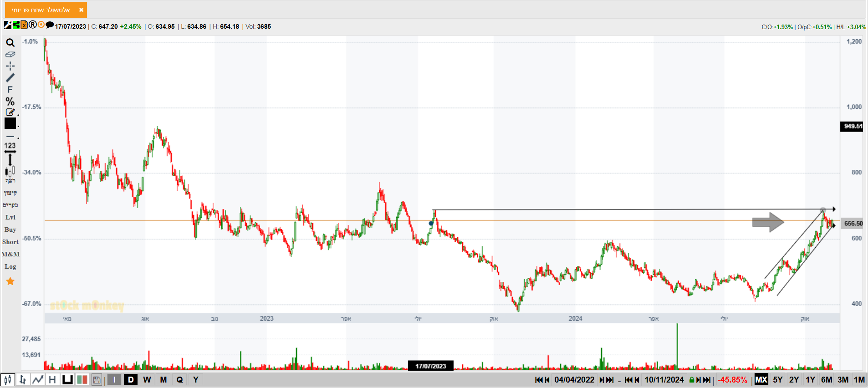Viewport: 868px width, 388px height.
Task: Click the Buy button in sidebar
Action: coord(10,230)
